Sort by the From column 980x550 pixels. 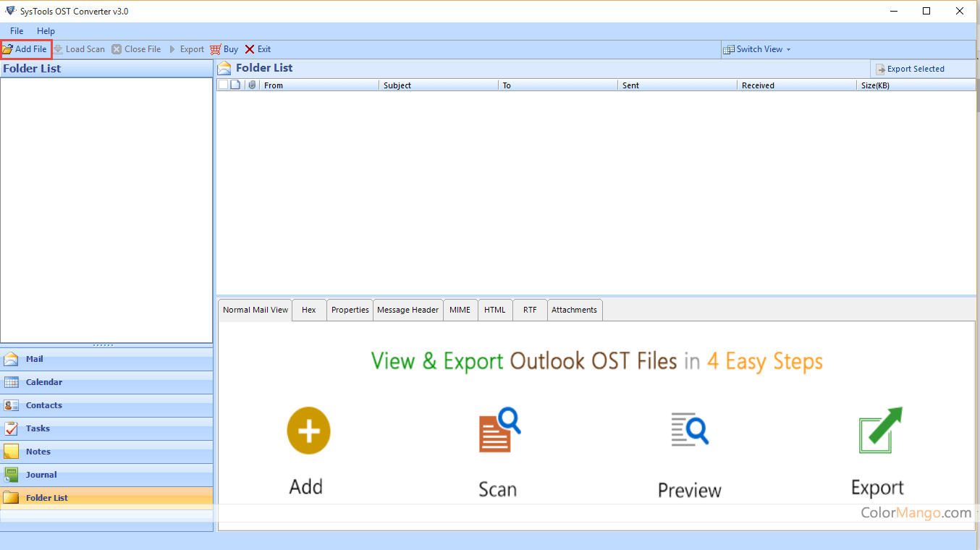click(x=319, y=85)
